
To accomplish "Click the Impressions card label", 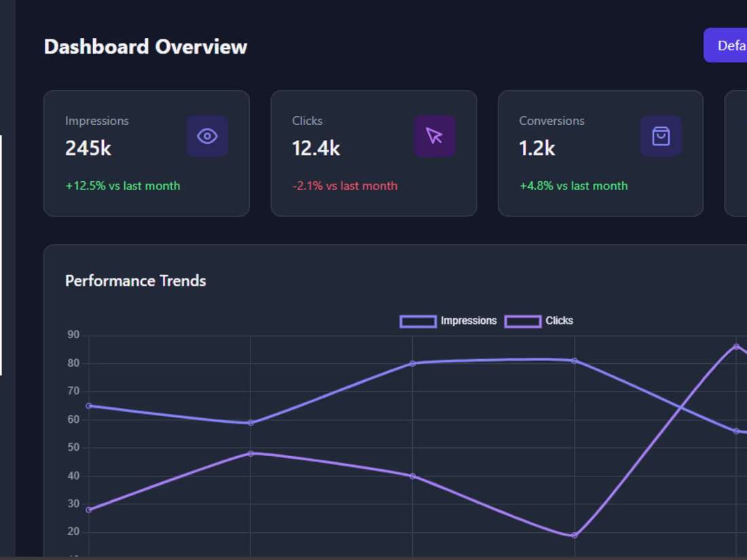I will [96, 121].
